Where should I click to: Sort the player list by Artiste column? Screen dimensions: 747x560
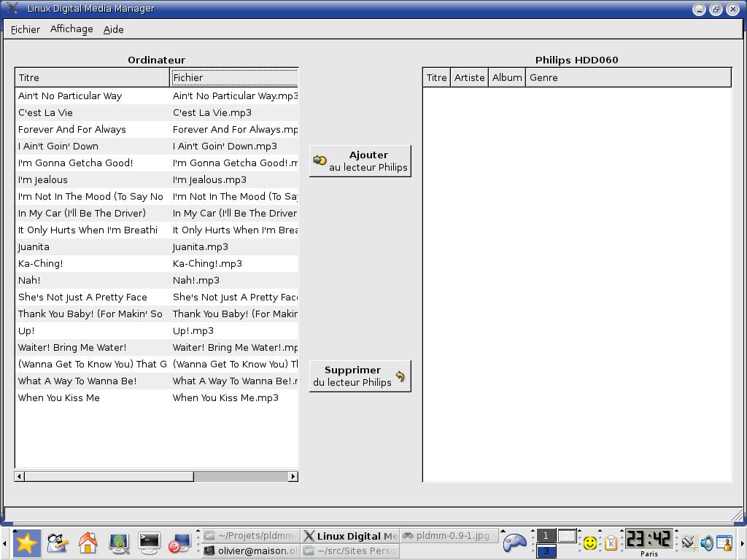click(469, 77)
